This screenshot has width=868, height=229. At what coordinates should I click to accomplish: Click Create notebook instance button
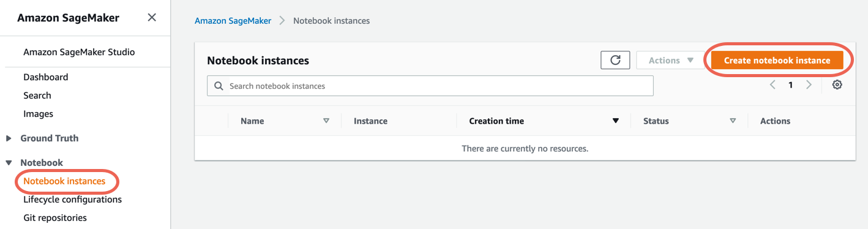click(777, 60)
